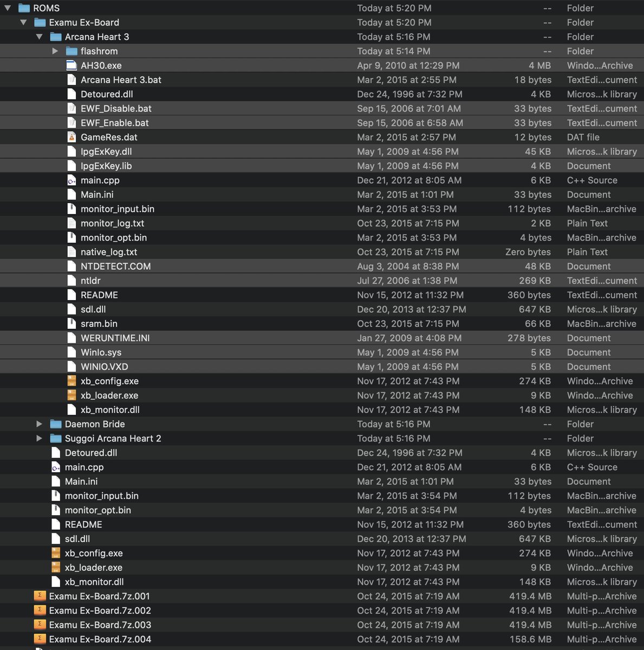Collapse the ROMS folder disclosure triangle
This screenshot has width=644, height=650.
(8, 8)
